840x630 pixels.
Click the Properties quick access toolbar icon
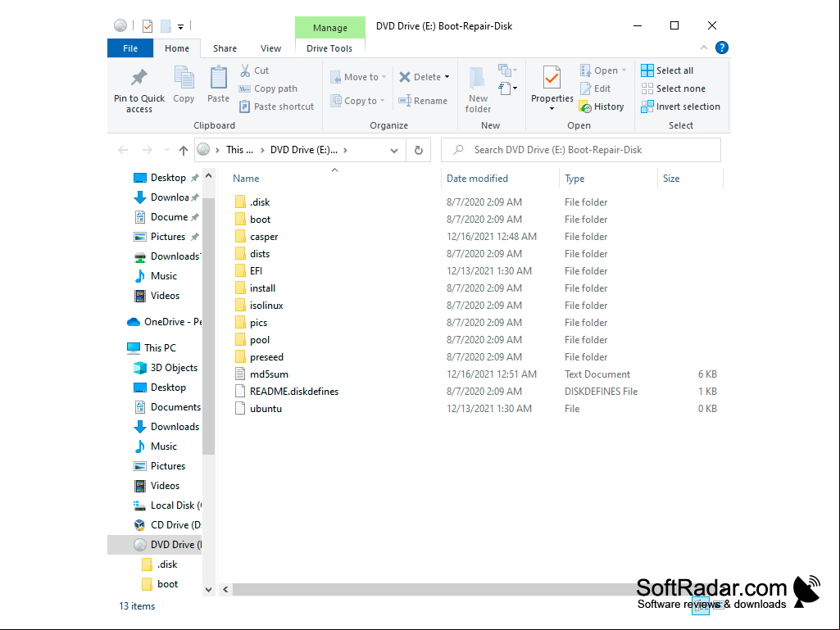tap(148, 25)
